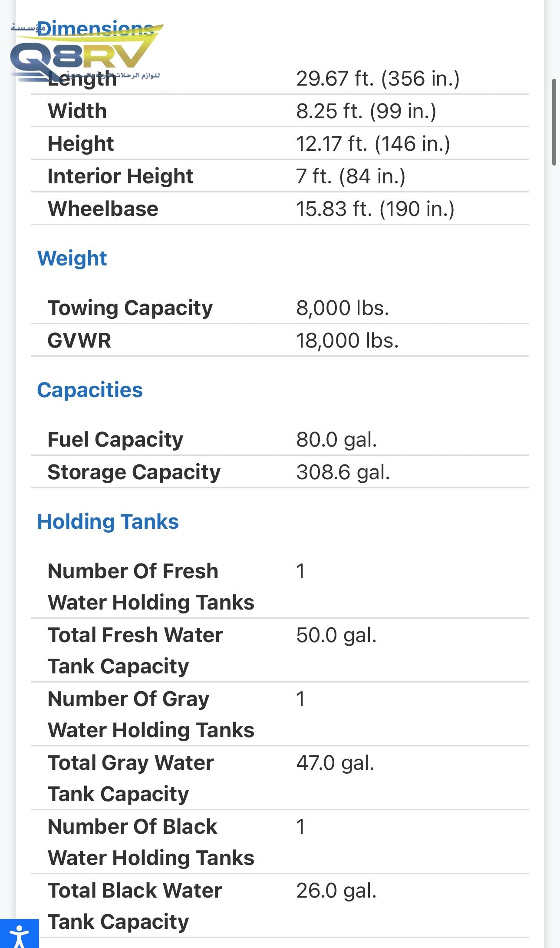
Task: Click the Height value 12.17 ft.
Action: tap(373, 144)
